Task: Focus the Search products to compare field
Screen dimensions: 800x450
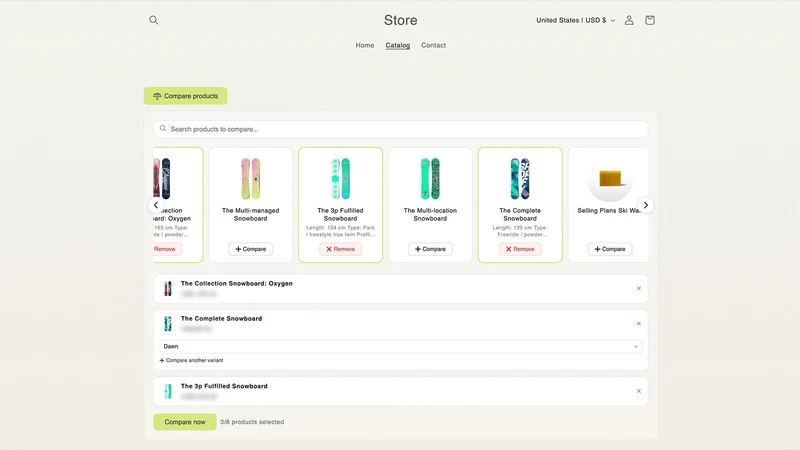Action: pyautogui.click(x=401, y=129)
